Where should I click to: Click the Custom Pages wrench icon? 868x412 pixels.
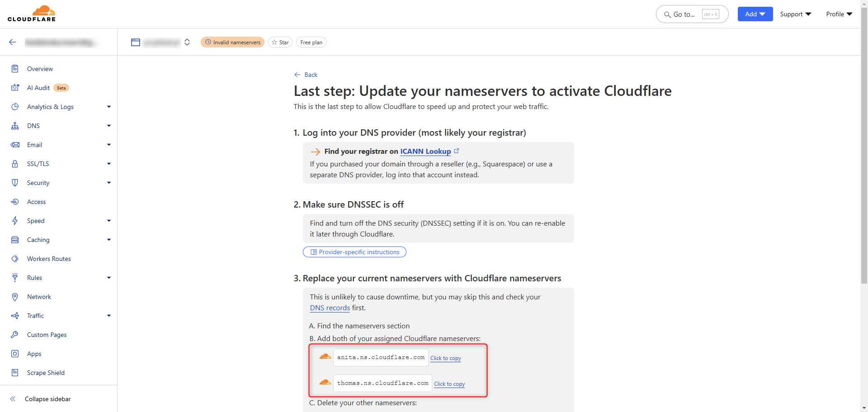15,335
